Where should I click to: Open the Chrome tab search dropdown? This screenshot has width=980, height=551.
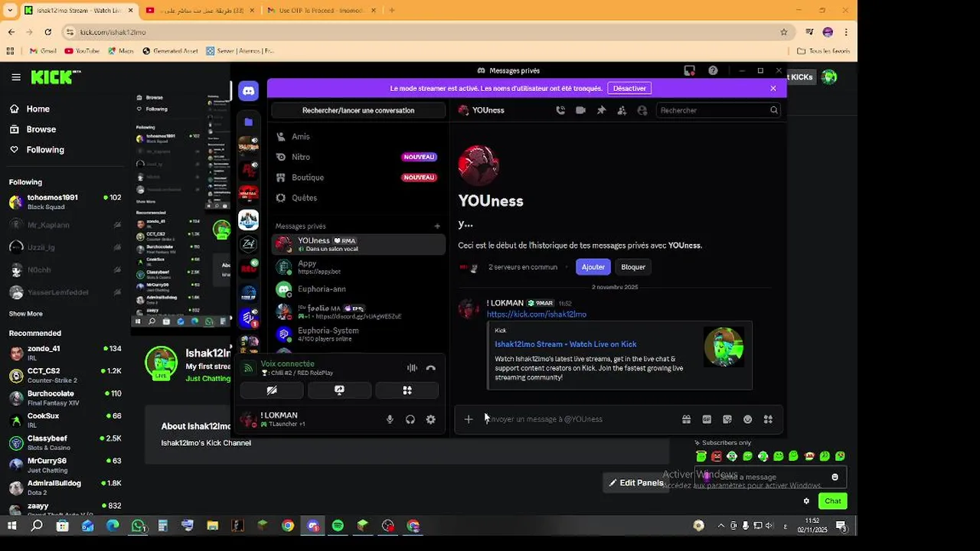pos(10,10)
